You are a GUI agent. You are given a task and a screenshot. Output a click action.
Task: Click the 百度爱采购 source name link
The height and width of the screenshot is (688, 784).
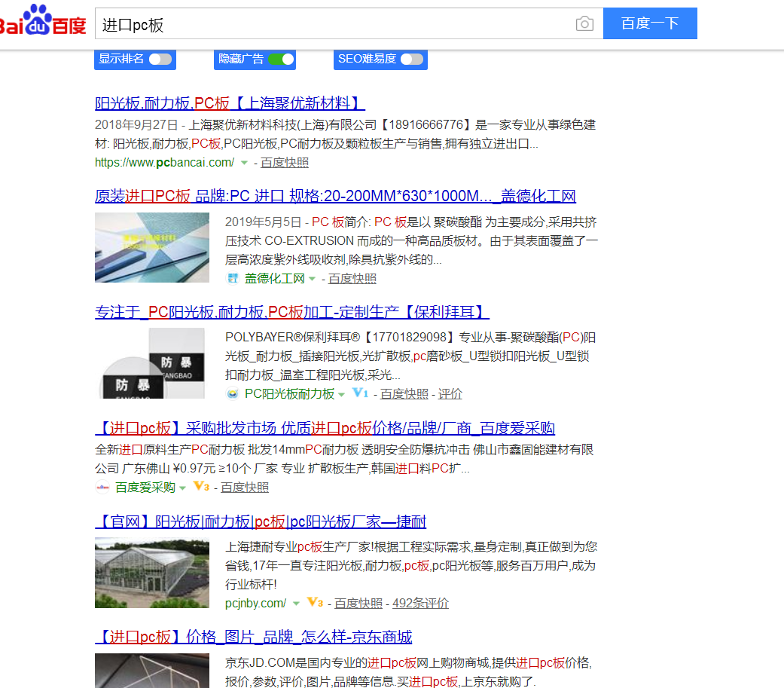[145, 488]
